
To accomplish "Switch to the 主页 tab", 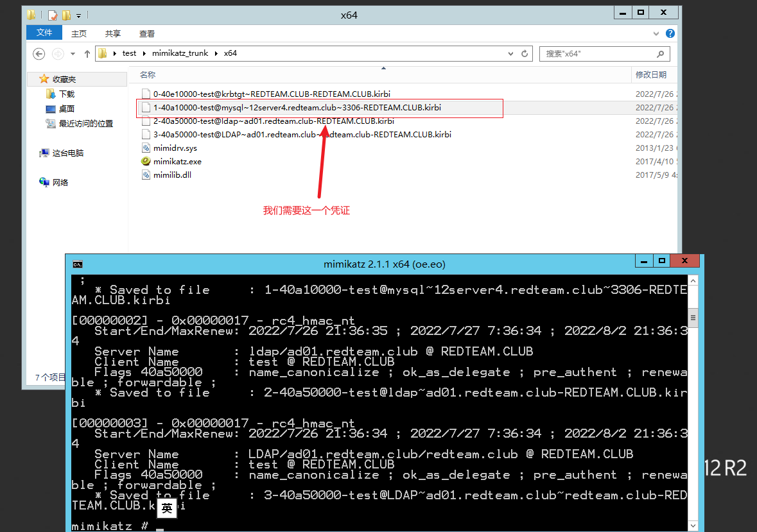I will point(79,33).
